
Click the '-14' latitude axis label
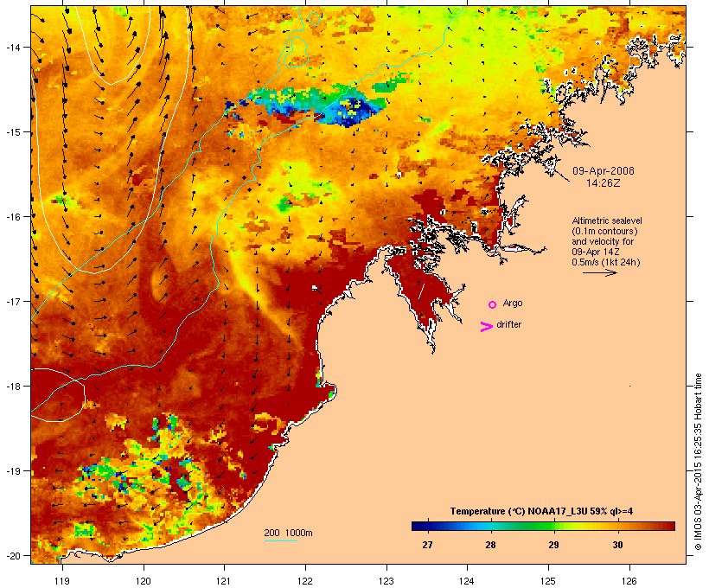pos(12,47)
